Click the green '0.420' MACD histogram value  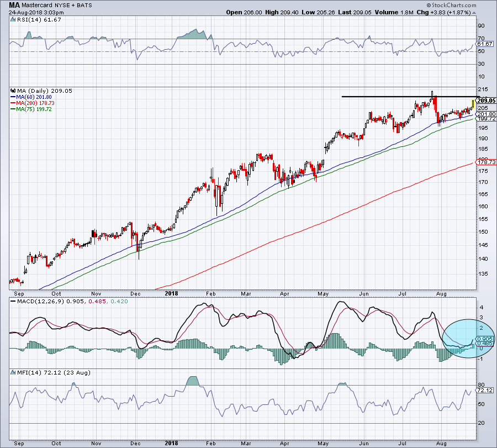tap(119, 301)
